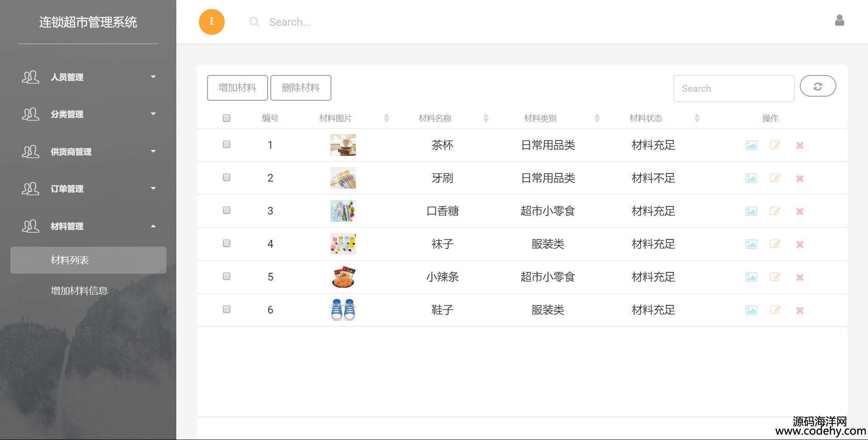The width and height of the screenshot is (868, 440).
Task: Check the checkbox for row 1 茶杯
Action: (226, 145)
